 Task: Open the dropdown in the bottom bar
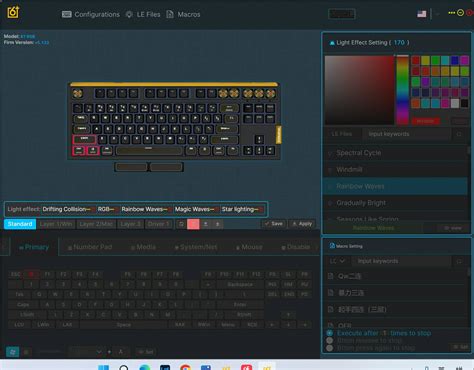[86, 352]
